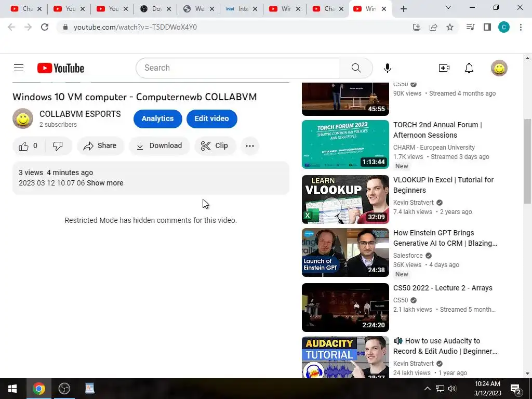View site info padlock icon

coord(65,27)
